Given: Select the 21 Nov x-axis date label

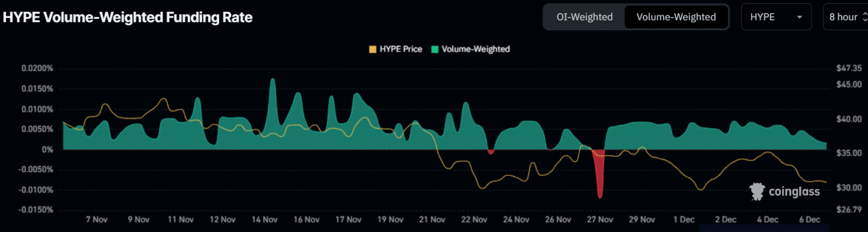Looking at the screenshot, I should click(432, 220).
